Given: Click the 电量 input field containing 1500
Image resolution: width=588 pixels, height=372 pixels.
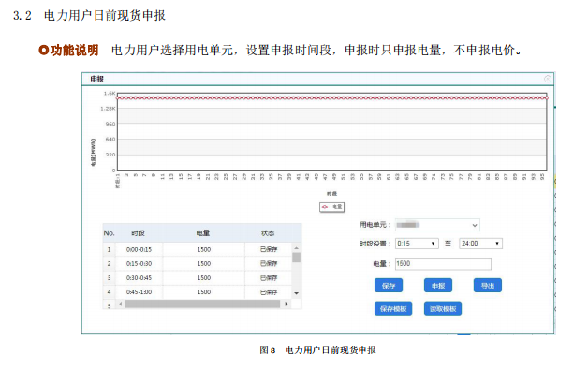Looking at the screenshot, I should pos(443,264).
